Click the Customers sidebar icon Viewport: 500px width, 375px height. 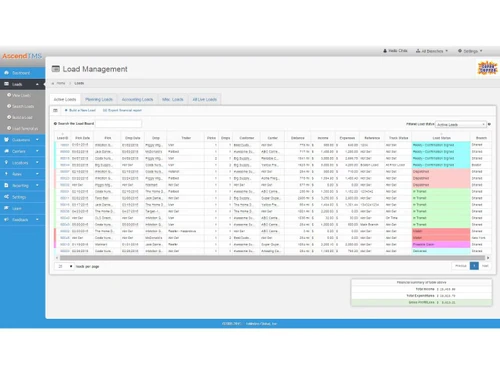pyautogui.click(x=6, y=140)
